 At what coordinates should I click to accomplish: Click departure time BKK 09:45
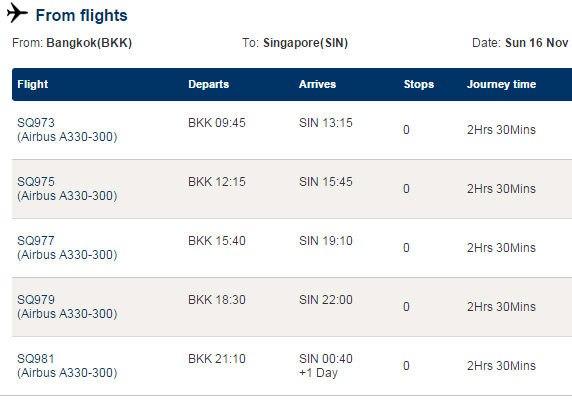pos(217,123)
